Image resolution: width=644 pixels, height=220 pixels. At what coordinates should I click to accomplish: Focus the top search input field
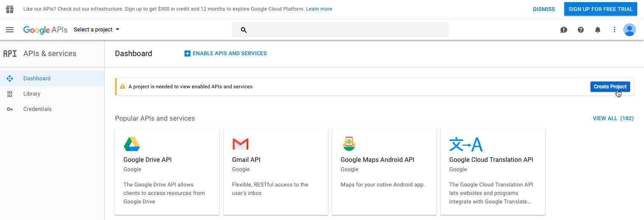pyautogui.click(x=341, y=30)
